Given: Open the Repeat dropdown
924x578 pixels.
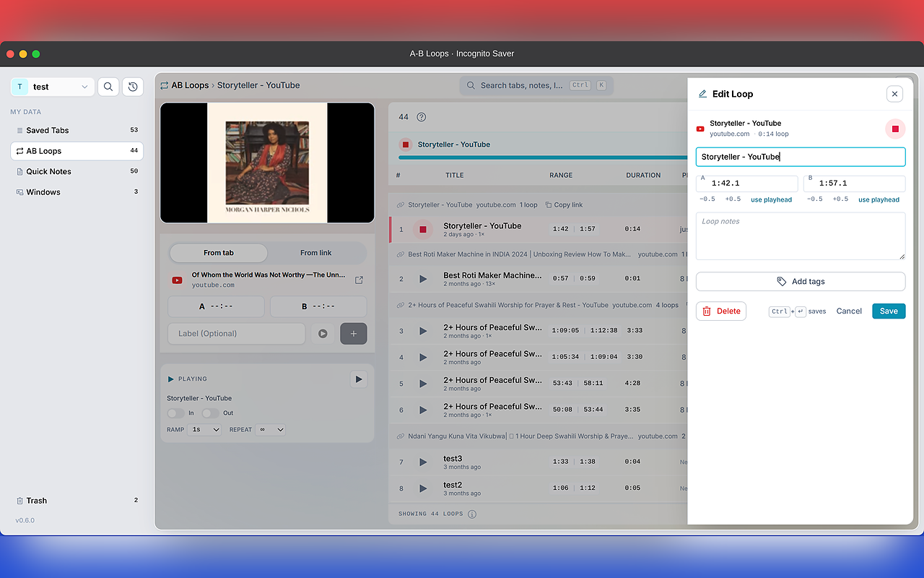Looking at the screenshot, I should (x=270, y=429).
